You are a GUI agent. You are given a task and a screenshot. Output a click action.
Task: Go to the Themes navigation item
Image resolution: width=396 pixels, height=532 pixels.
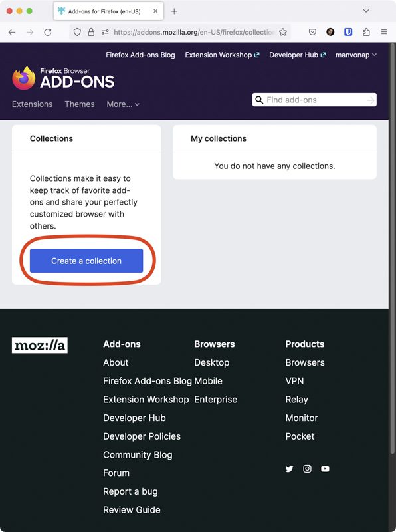click(80, 104)
